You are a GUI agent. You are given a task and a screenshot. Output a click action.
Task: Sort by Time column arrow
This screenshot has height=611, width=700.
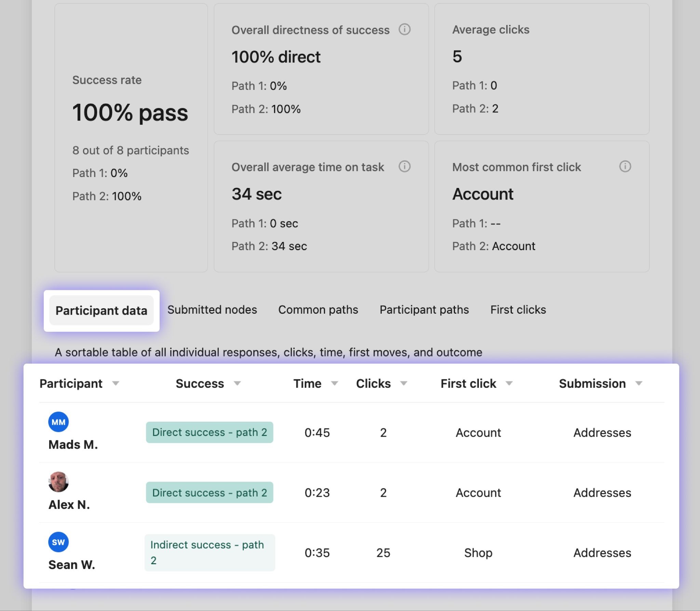335,383
